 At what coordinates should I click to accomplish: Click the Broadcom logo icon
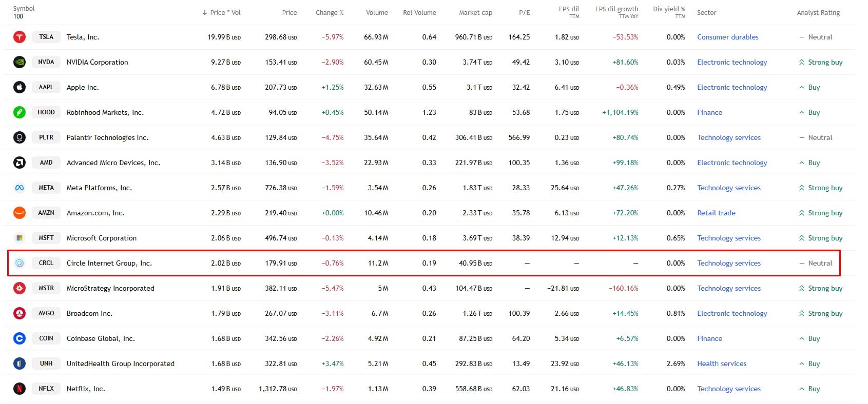20,313
